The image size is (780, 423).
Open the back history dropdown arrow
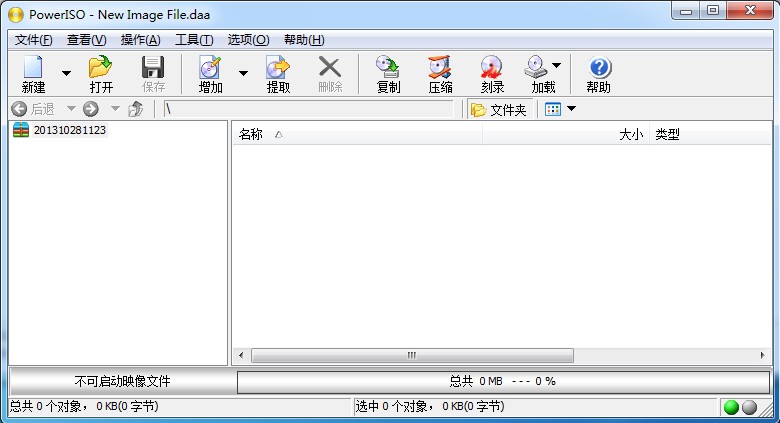(71, 108)
